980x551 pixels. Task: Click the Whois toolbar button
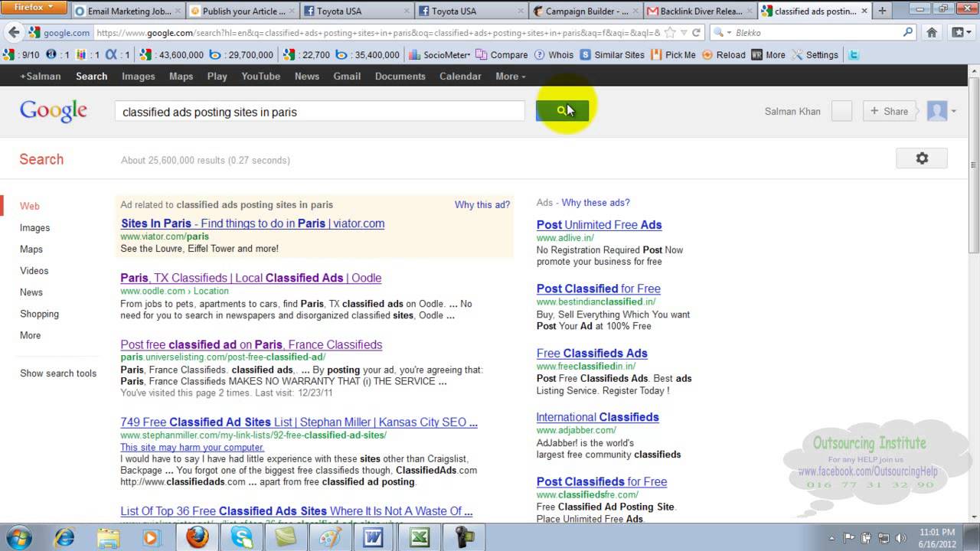(554, 55)
